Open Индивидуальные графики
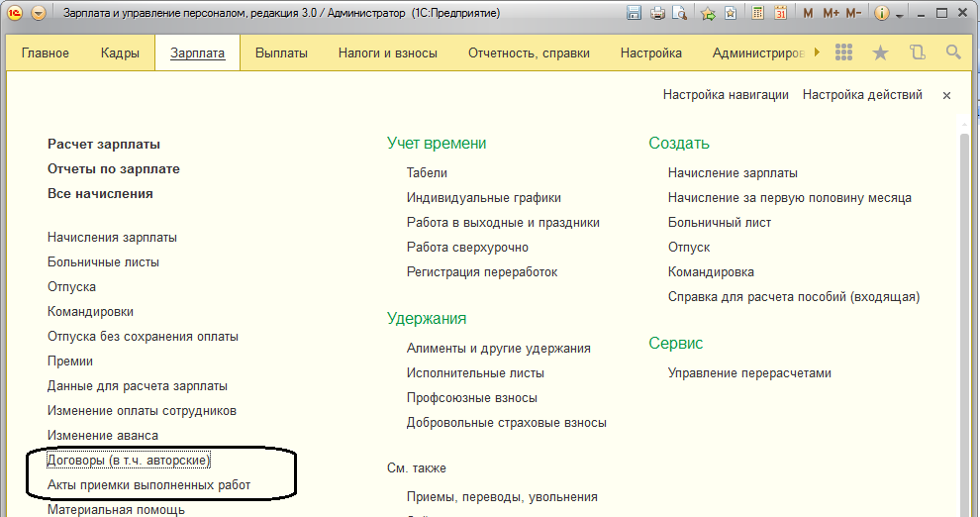Image resolution: width=980 pixels, height=517 pixels. [x=484, y=197]
